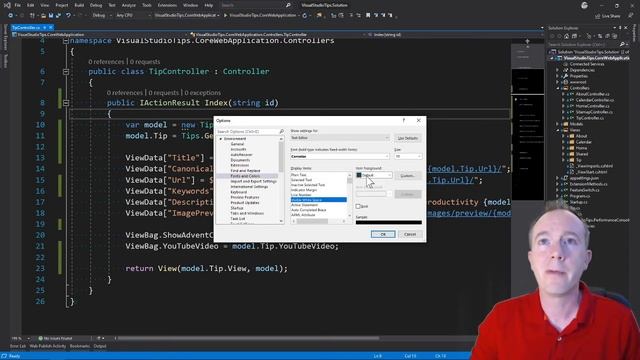640x360 pixels.
Task: Open the Error List tab at bottom
Action: click(18, 346)
